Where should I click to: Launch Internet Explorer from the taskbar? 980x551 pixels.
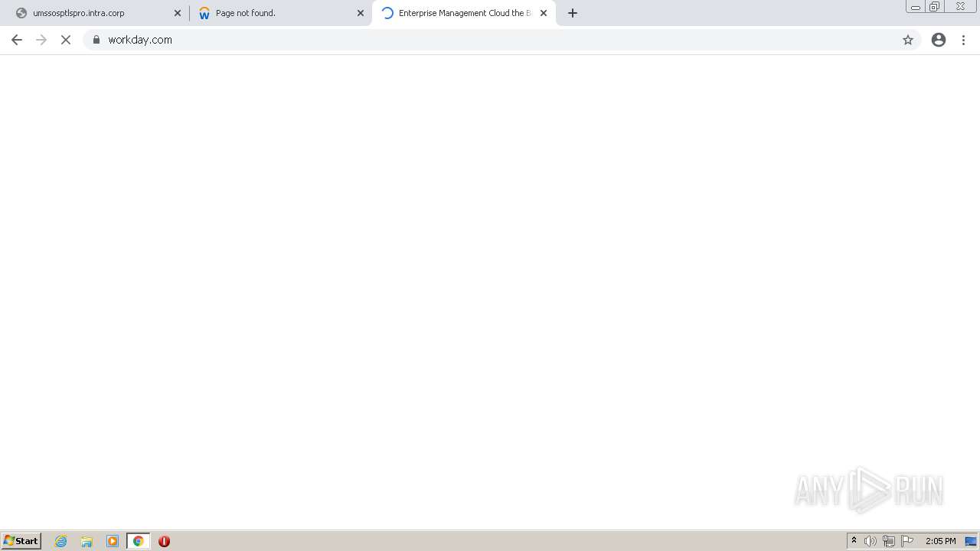coord(61,541)
